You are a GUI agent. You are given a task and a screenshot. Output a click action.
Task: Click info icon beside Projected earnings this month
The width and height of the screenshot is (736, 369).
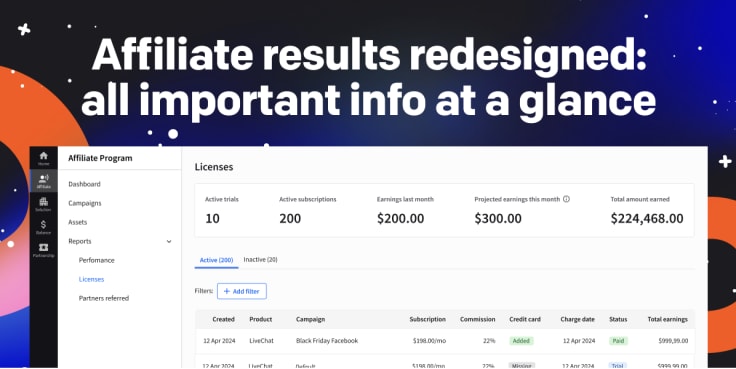pos(566,199)
